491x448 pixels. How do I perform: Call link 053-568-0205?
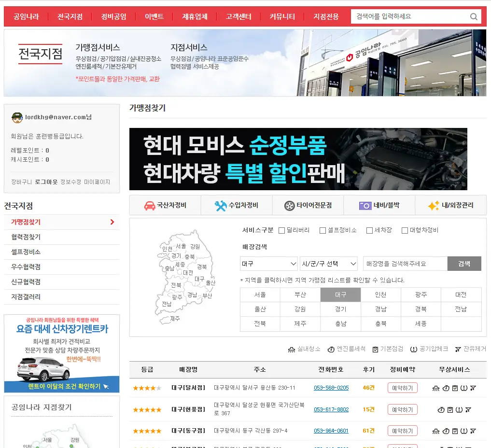point(331,388)
